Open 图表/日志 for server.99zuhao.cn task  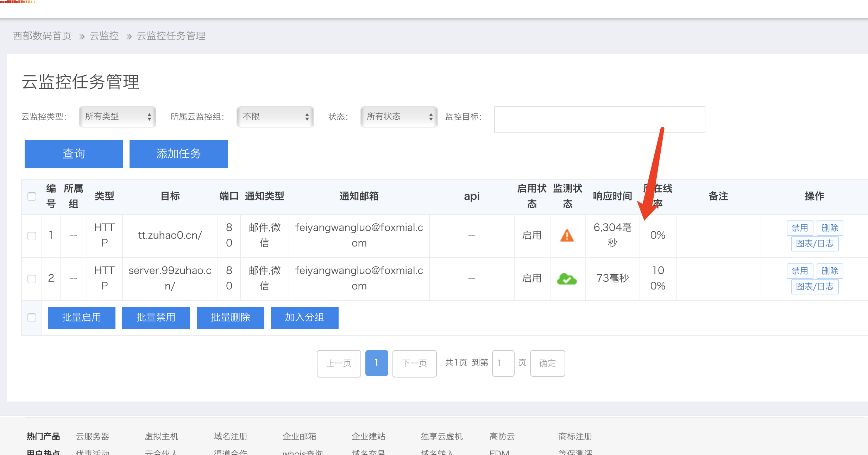point(814,286)
